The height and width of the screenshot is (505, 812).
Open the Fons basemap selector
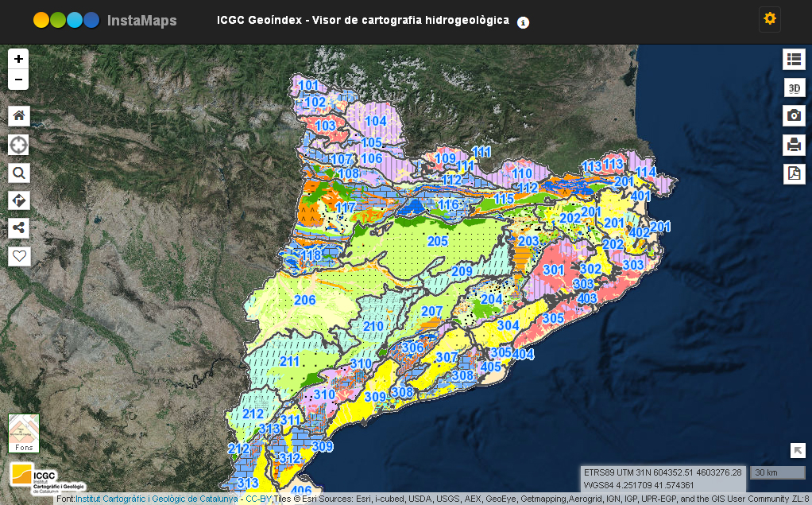pyautogui.click(x=23, y=433)
